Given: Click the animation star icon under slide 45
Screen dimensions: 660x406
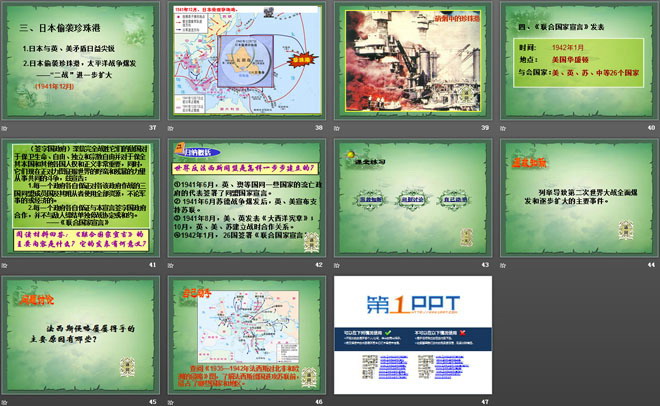Looking at the screenshot, I should pyautogui.click(x=5, y=403).
